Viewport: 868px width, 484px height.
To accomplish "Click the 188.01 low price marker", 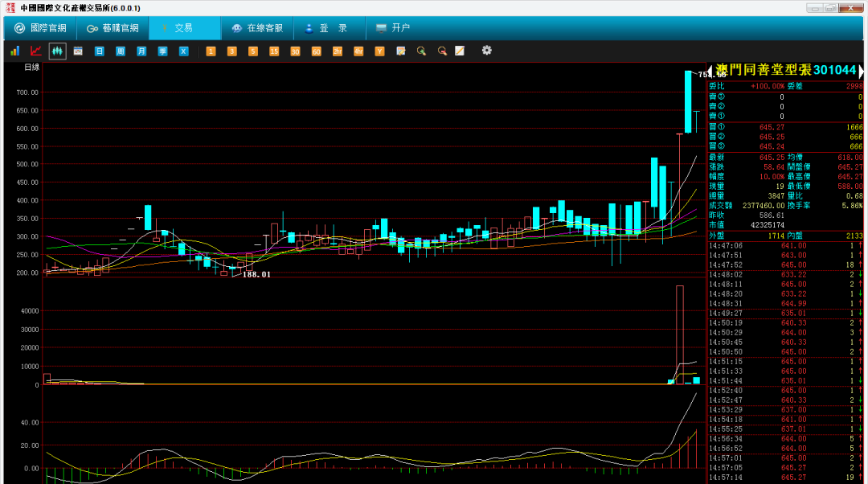I will [257, 275].
